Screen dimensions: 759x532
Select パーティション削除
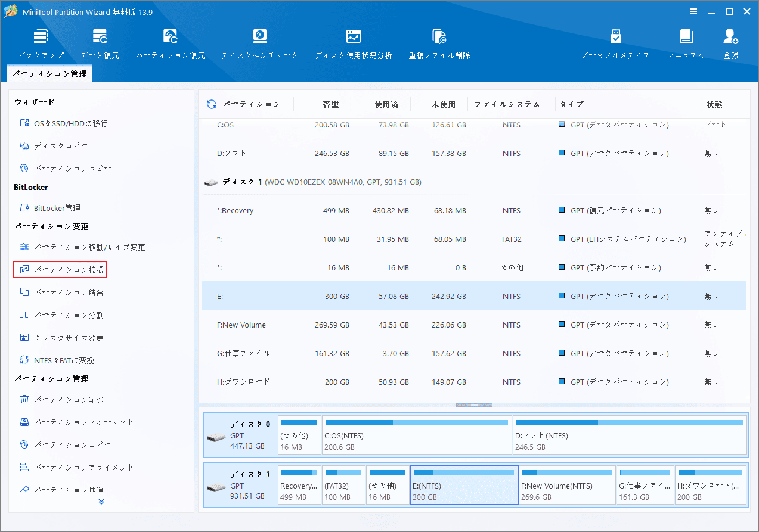click(62, 400)
